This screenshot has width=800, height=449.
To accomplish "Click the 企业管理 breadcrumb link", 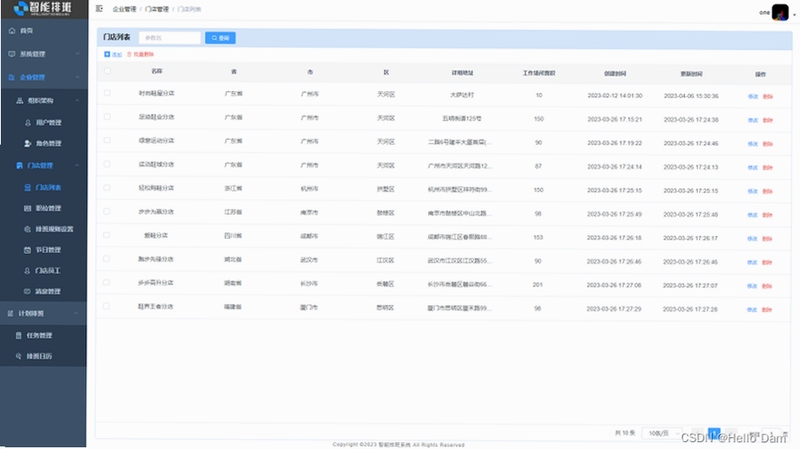I will click(x=124, y=9).
